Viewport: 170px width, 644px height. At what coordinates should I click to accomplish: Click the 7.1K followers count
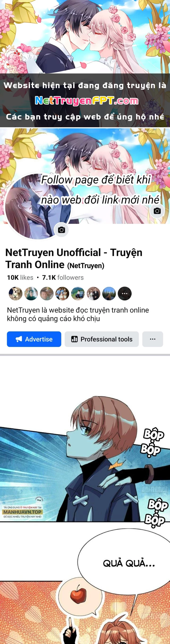63,278
